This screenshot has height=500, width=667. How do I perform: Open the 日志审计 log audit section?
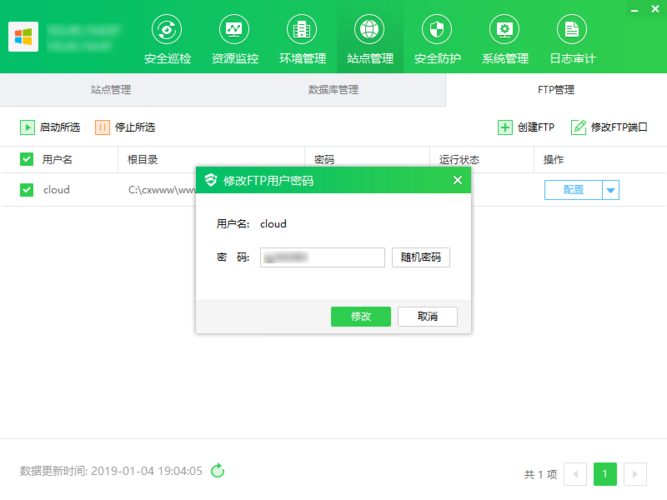[x=573, y=39]
